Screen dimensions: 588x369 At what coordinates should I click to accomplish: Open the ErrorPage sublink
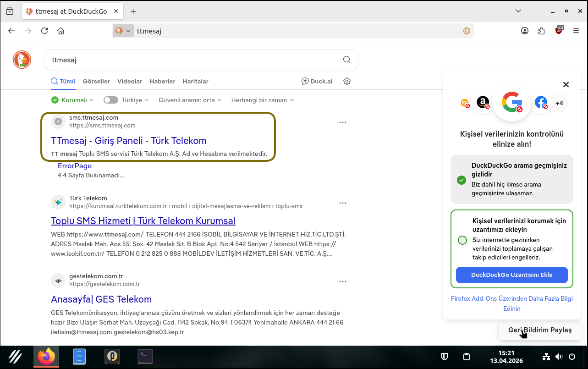click(75, 166)
